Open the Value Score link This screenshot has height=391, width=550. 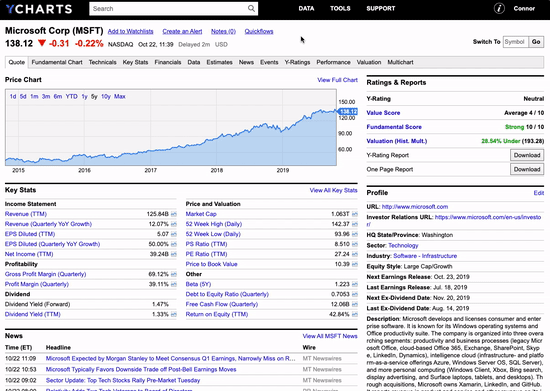[383, 113]
